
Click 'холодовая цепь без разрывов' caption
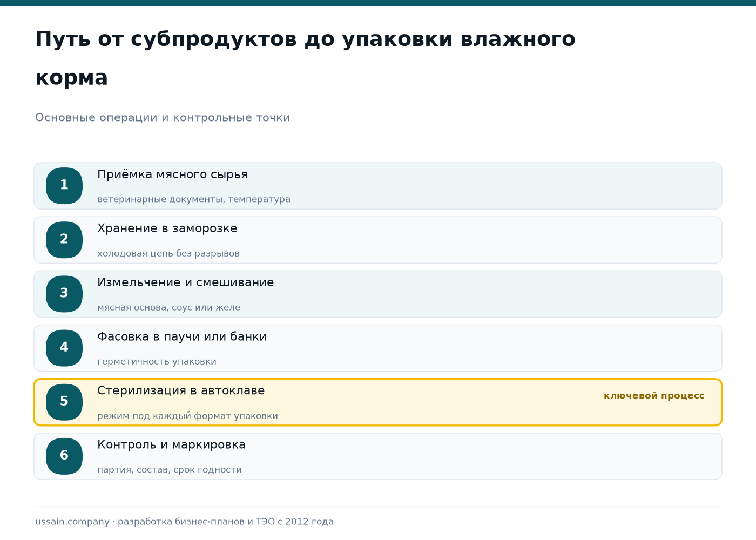coord(168,253)
